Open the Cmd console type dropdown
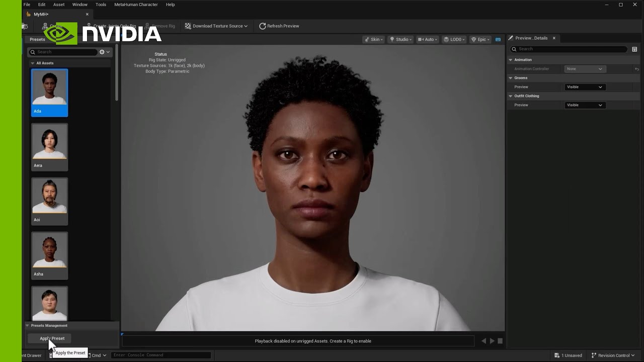644x362 pixels. tap(98, 355)
